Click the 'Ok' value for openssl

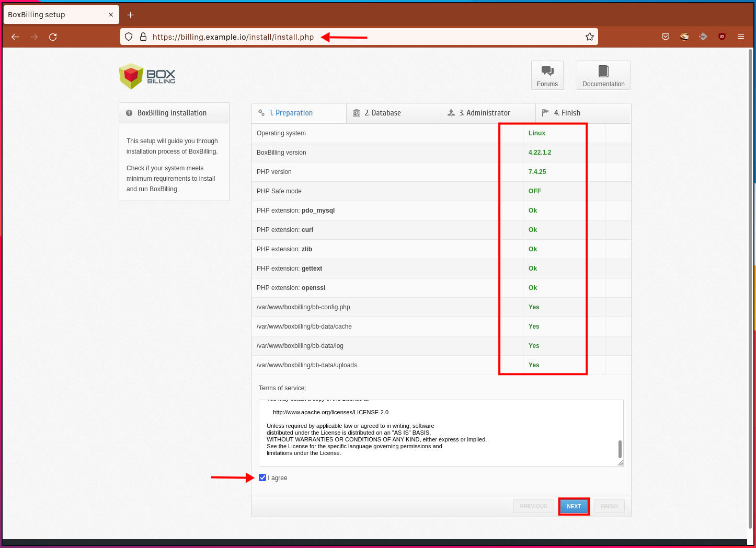[x=533, y=288]
